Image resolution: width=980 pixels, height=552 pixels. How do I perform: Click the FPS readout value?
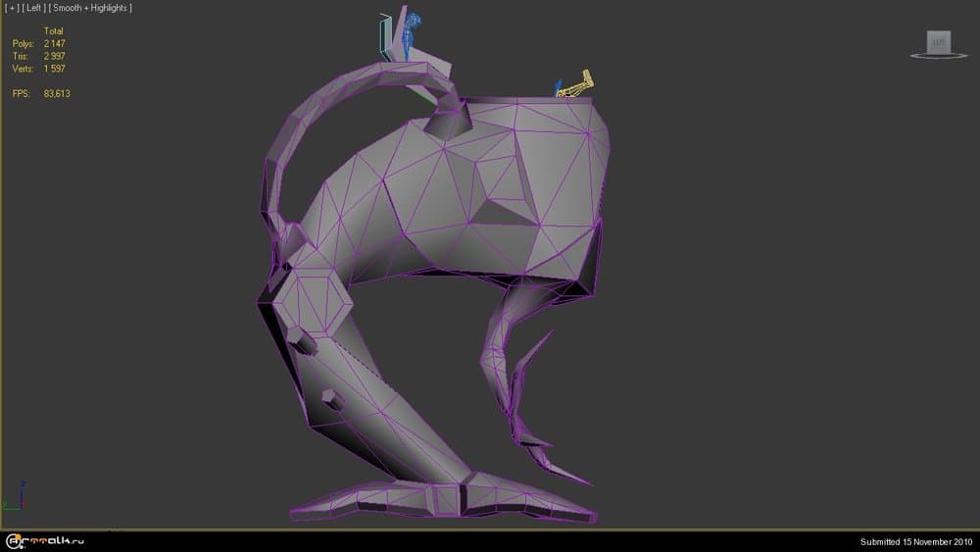pyautogui.click(x=56, y=93)
